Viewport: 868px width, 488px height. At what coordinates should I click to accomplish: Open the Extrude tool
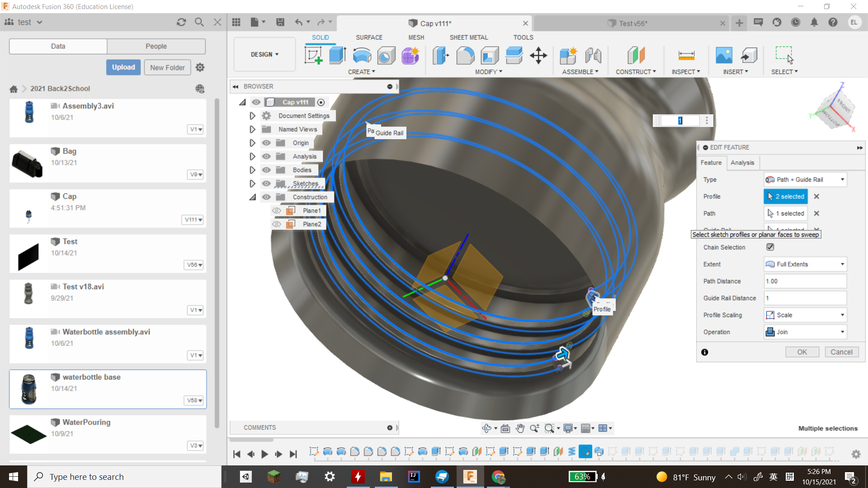[x=337, y=55]
